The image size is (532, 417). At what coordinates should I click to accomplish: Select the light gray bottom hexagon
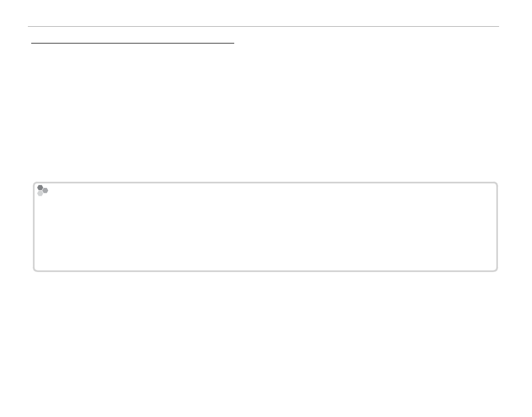click(40, 193)
